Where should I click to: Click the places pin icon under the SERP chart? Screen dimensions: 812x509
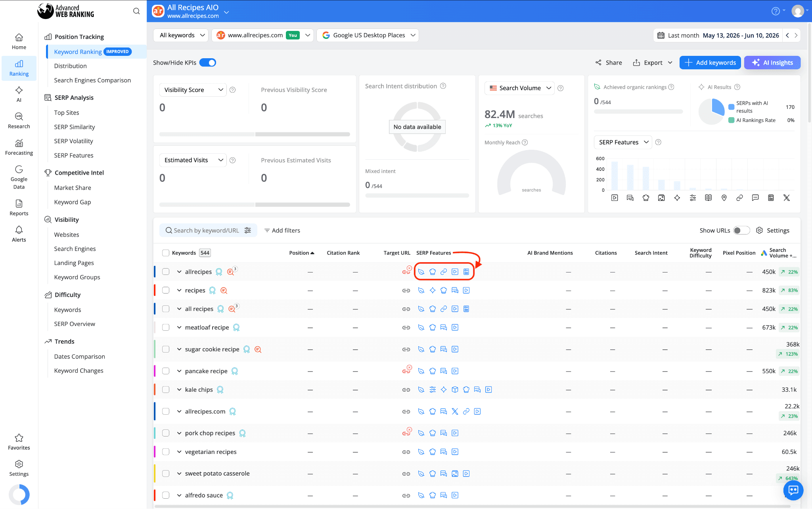pyautogui.click(x=724, y=198)
